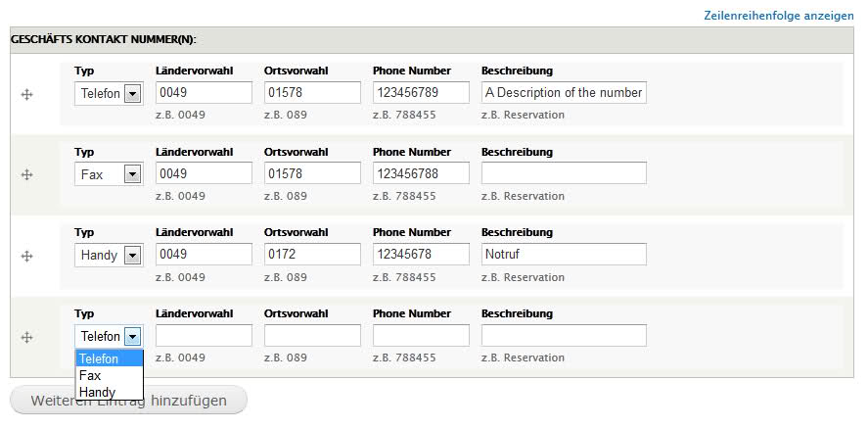The height and width of the screenshot is (429, 868).
Task: Focus the empty Phone Number field in last row
Action: coord(421,335)
